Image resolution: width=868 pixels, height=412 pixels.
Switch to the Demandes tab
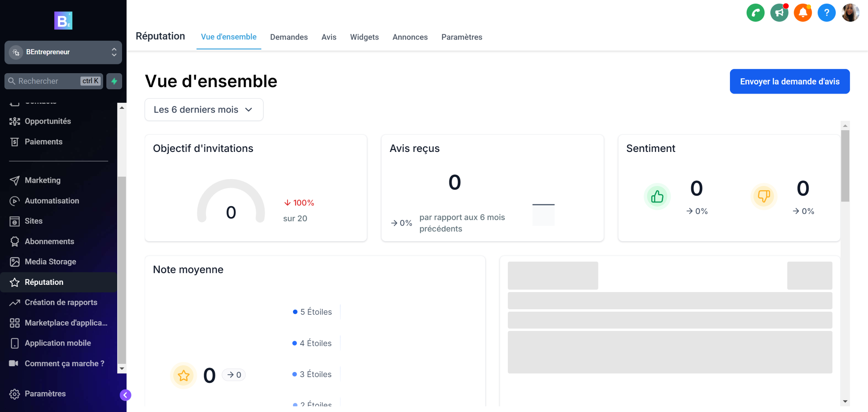click(x=289, y=37)
